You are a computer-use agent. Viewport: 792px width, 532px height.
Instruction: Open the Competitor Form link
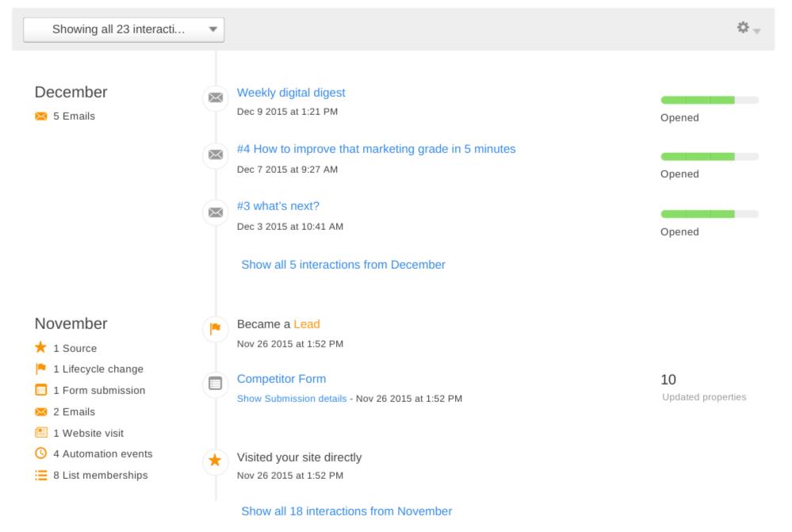[x=281, y=379]
